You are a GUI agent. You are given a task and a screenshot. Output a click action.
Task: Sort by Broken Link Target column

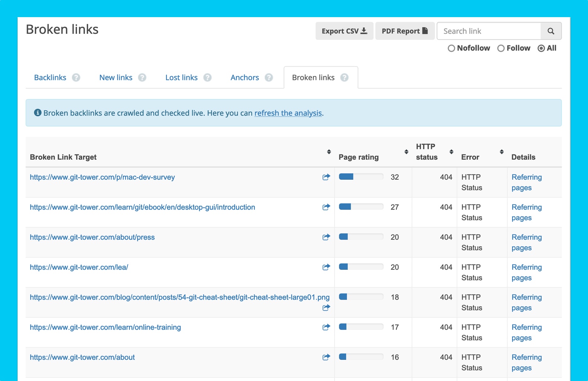click(x=329, y=152)
